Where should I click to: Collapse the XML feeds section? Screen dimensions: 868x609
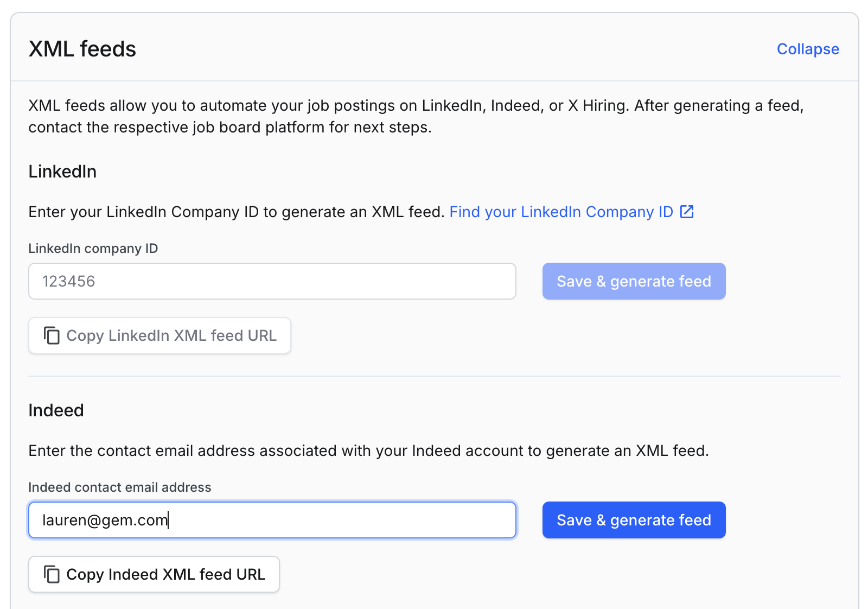[x=808, y=49]
